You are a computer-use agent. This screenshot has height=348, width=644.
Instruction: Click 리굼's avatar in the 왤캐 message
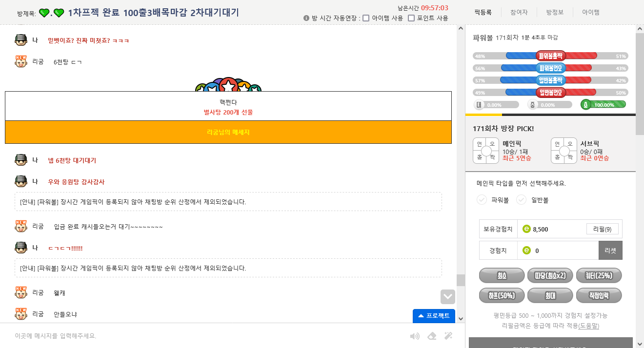coord(21,292)
